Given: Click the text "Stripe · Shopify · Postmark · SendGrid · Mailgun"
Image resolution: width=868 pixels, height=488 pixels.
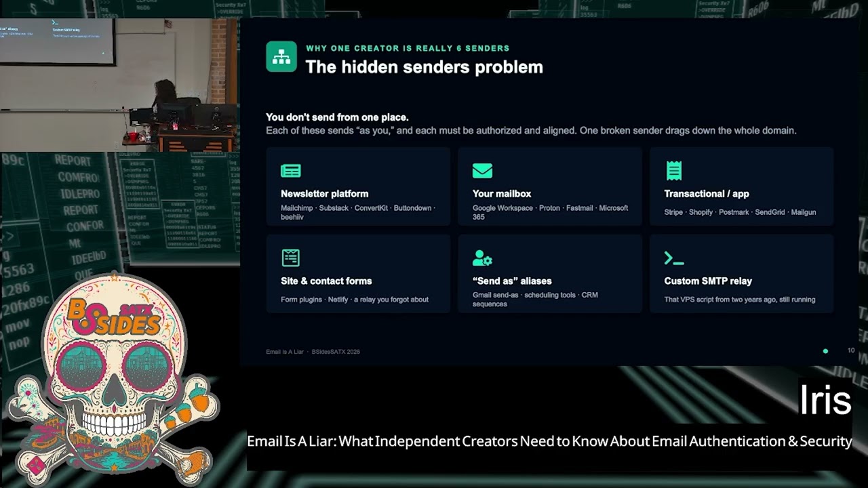Looking at the screenshot, I should click(740, 212).
